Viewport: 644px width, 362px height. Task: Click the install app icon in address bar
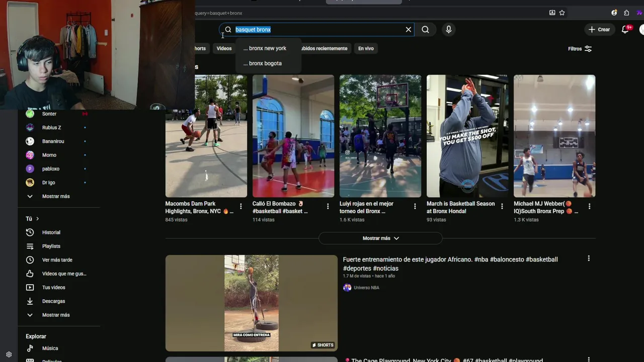click(x=552, y=13)
